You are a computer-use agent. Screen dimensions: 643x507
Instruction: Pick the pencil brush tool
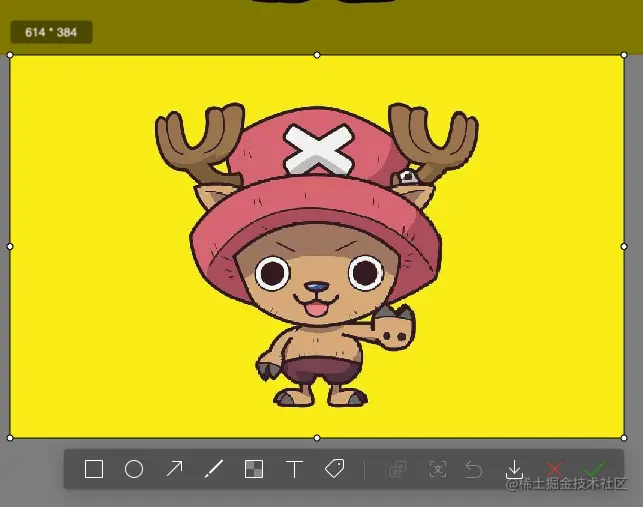(214, 469)
